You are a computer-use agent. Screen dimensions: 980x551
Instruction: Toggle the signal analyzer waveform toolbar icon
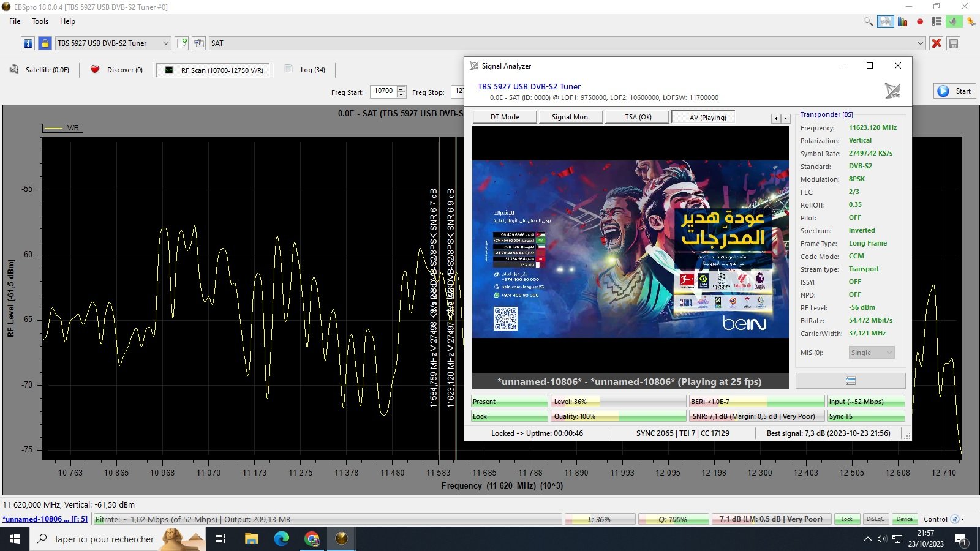[885, 21]
